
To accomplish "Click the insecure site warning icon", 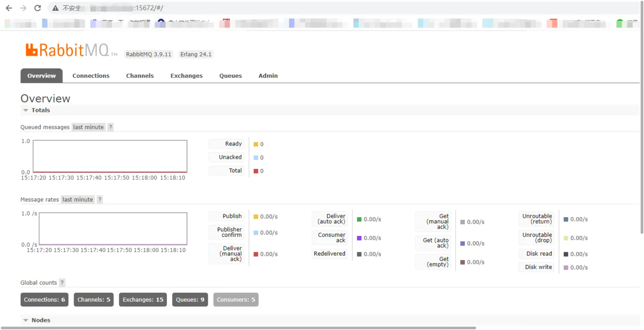I will pyautogui.click(x=55, y=8).
